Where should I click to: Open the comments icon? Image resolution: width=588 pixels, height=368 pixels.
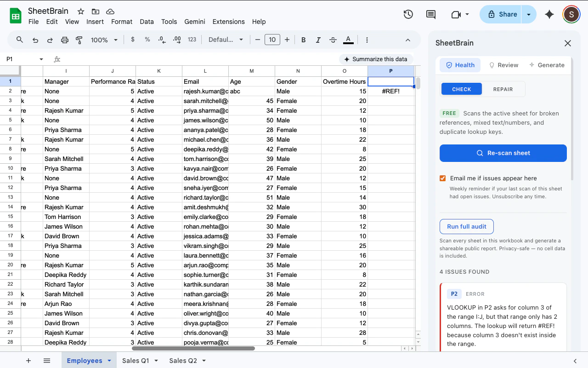point(431,14)
